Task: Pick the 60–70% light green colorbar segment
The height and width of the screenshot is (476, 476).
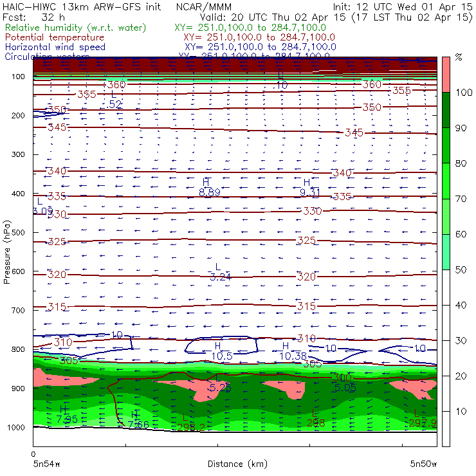Action: pyautogui.click(x=446, y=216)
